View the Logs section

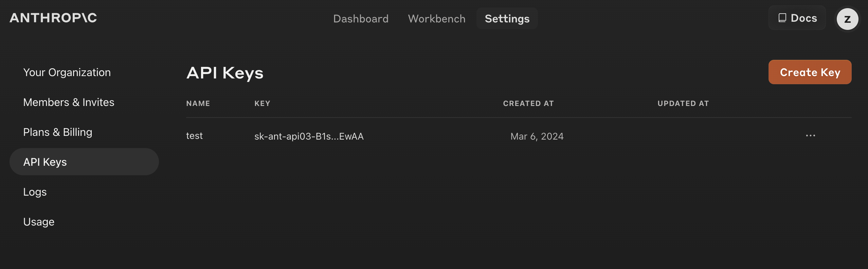pos(35,192)
